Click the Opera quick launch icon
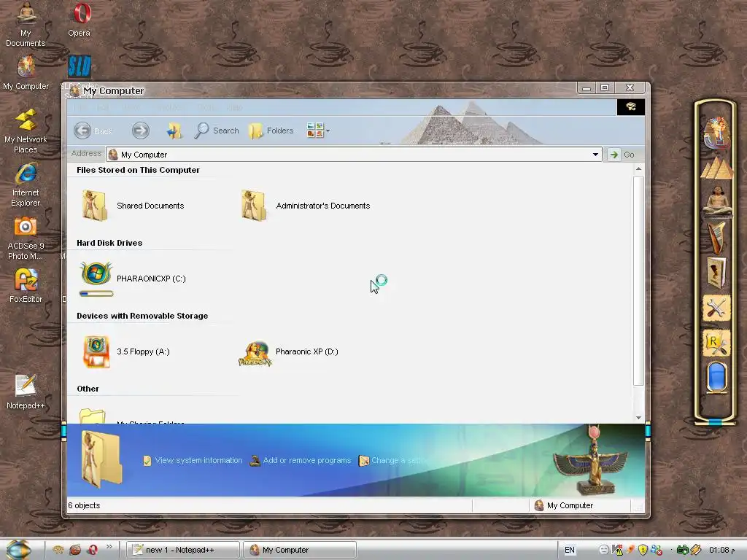 pos(93,550)
